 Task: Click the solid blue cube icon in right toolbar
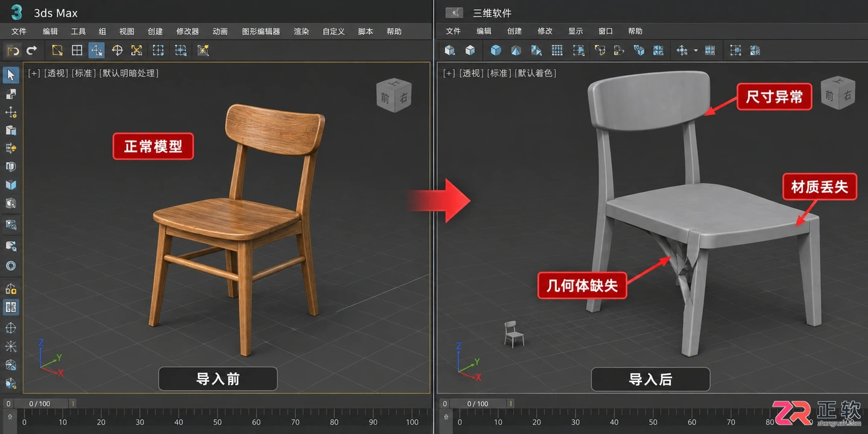pyautogui.click(x=495, y=50)
